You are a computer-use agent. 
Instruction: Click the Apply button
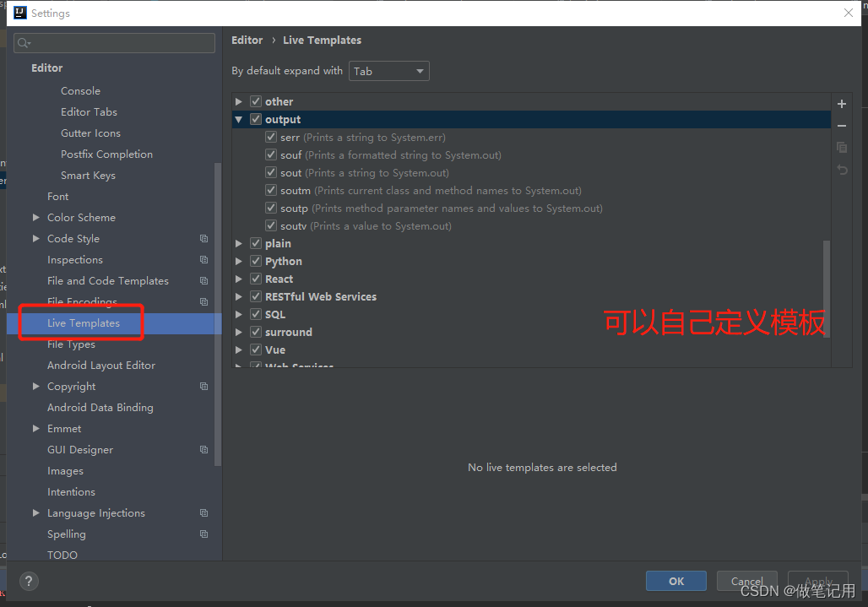[818, 581]
